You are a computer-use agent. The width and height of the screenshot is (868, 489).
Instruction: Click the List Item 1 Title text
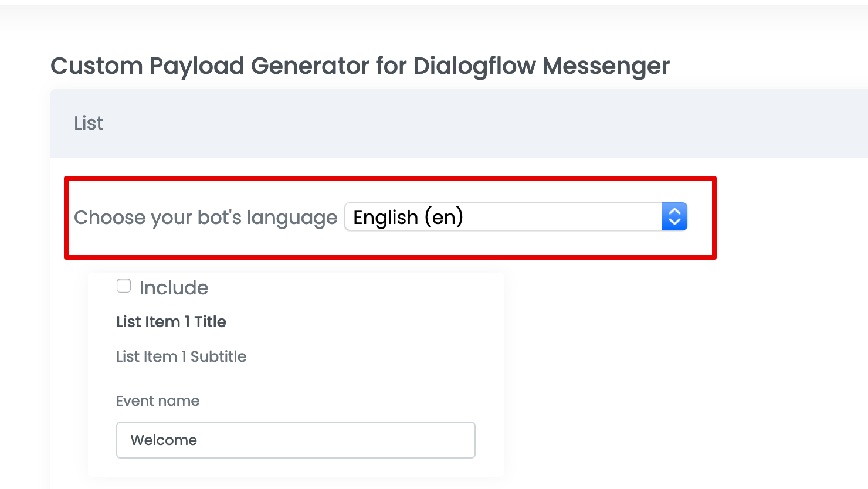pos(171,322)
